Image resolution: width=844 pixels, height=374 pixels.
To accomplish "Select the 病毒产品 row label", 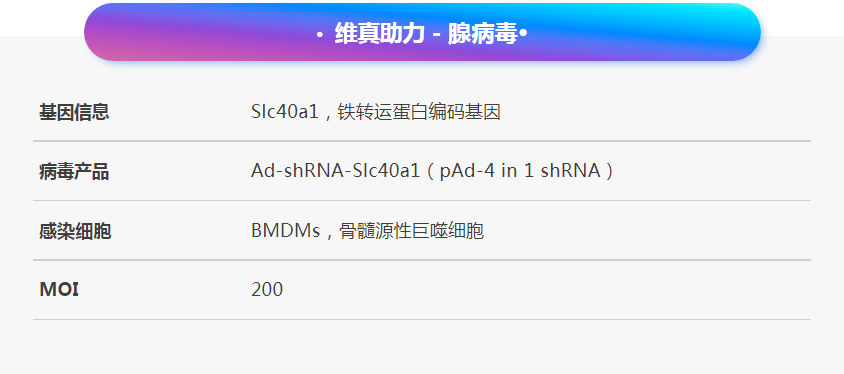I will pos(74,172).
